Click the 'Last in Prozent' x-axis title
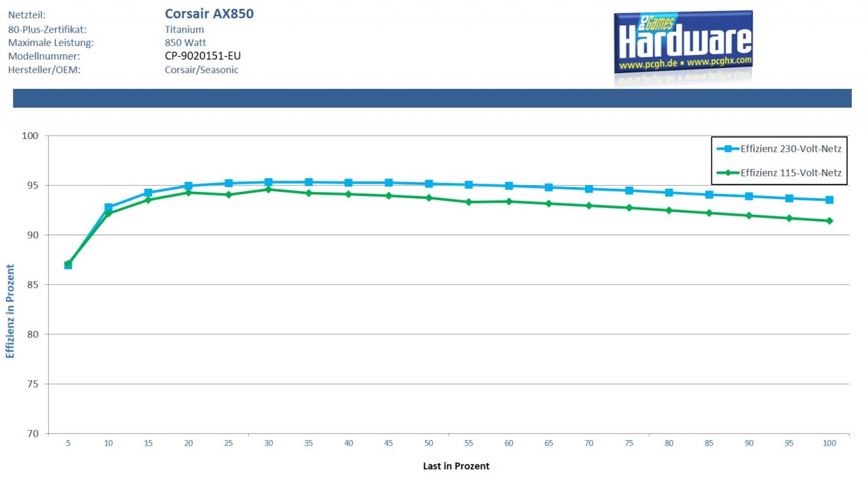Screen dimensions: 868x495 coord(456,466)
